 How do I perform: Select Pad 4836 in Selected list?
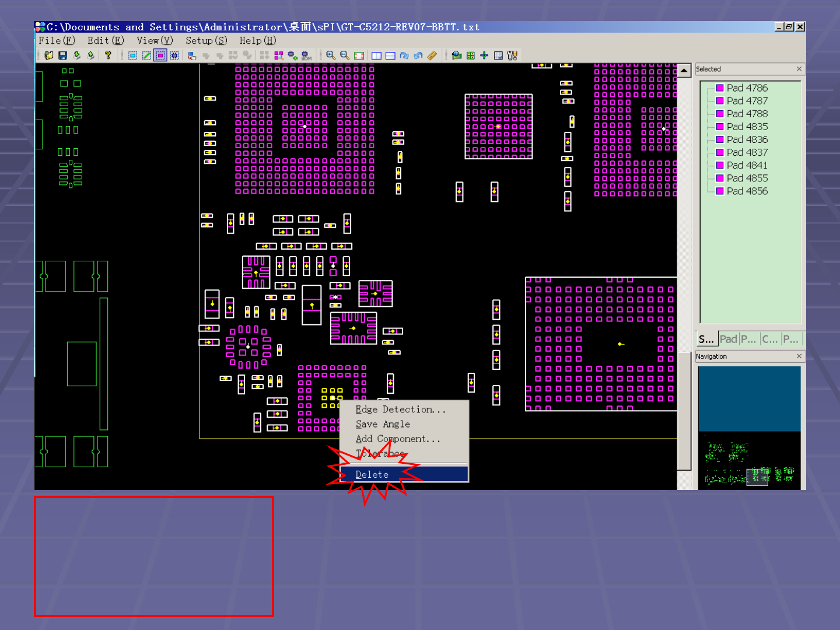click(x=747, y=139)
